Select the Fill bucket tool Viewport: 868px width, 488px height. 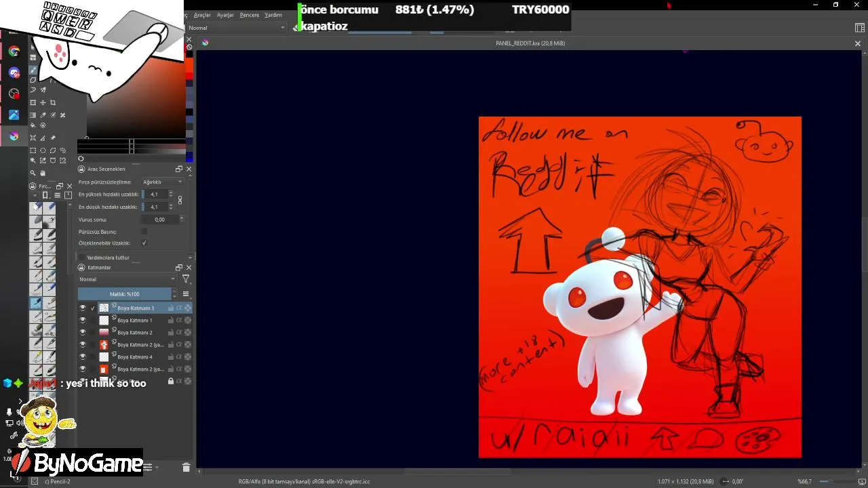33,125
